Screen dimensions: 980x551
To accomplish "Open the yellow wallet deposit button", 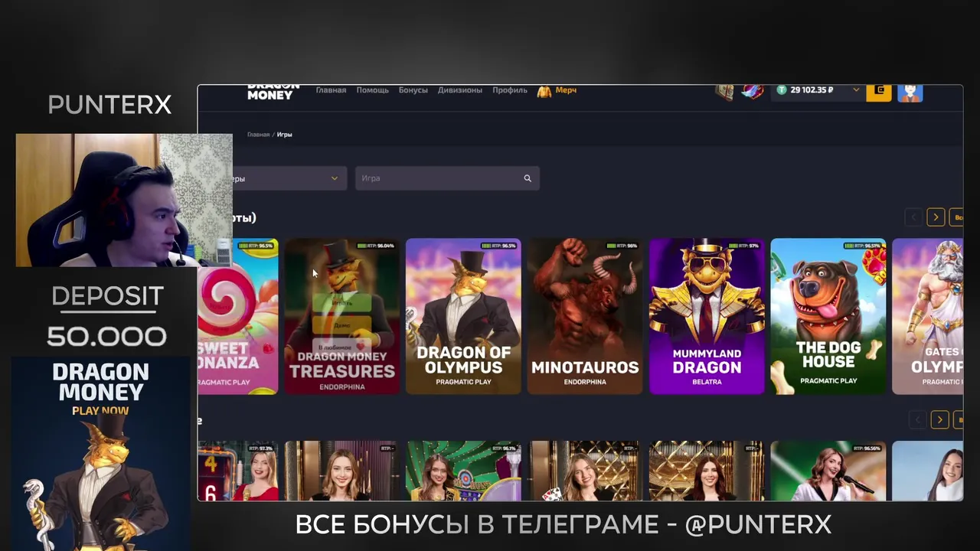I will (879, 92).
